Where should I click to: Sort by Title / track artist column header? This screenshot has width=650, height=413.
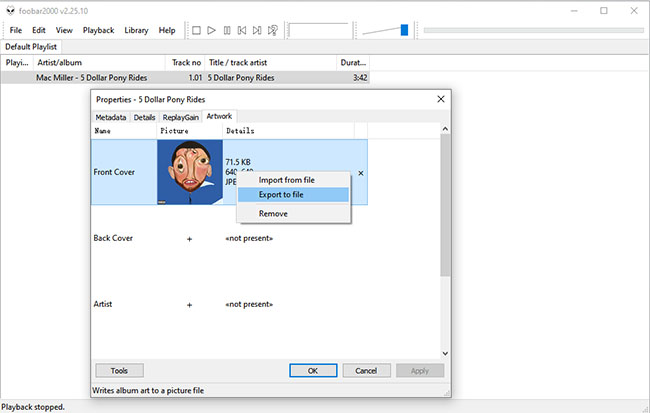pos(271,63)
